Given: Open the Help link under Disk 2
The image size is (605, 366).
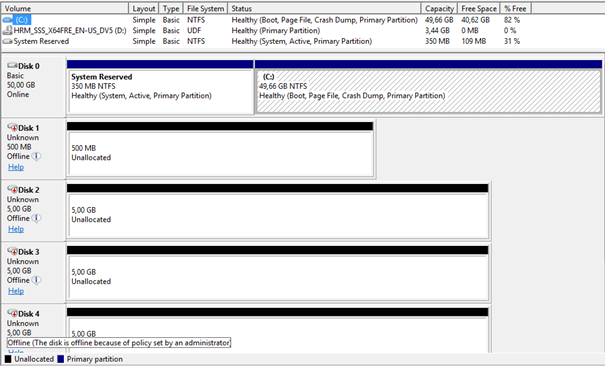Looking at the screenshot, I should point(16,229).
